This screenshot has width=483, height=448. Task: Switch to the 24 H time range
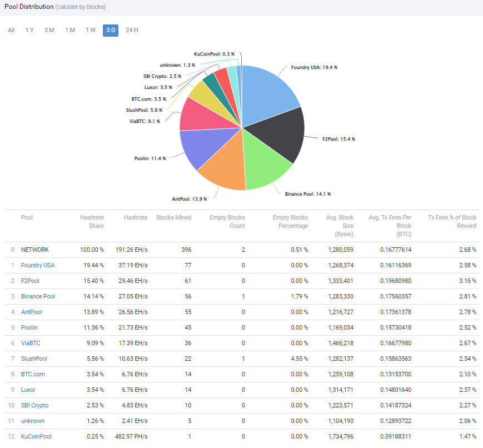pos(132,30)
